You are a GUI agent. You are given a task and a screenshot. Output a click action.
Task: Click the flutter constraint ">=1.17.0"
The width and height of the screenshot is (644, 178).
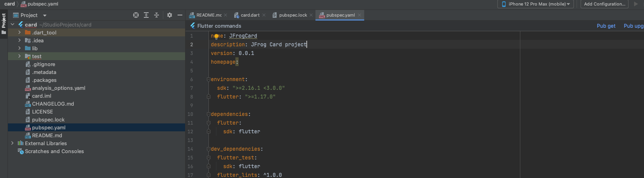260,97
